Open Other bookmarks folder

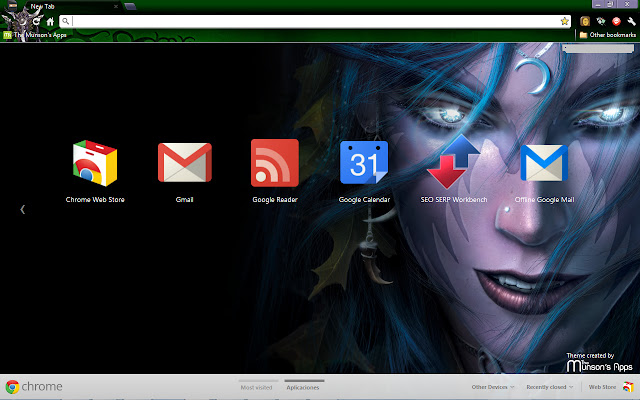608,35
